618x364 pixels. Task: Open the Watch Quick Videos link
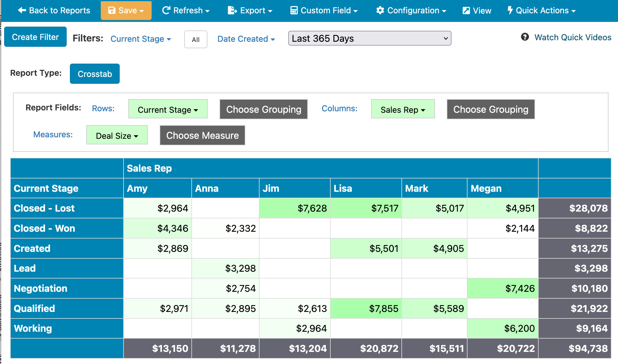572,37
